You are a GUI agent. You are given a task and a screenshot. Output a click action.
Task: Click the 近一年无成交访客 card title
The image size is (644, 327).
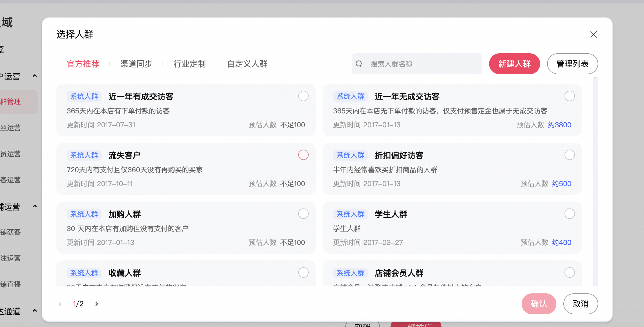coord(407,97)
